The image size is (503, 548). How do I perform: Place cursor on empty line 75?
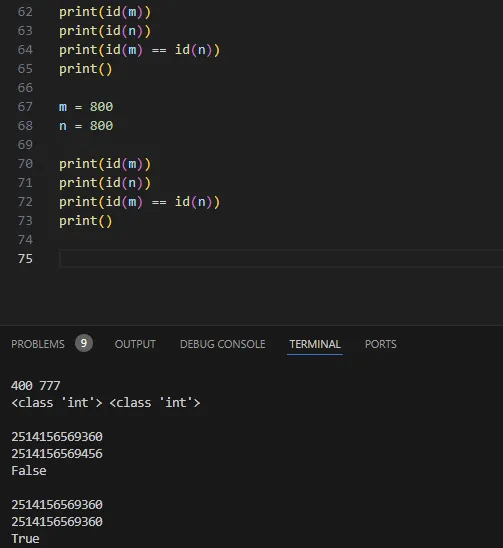coord(281,259)
